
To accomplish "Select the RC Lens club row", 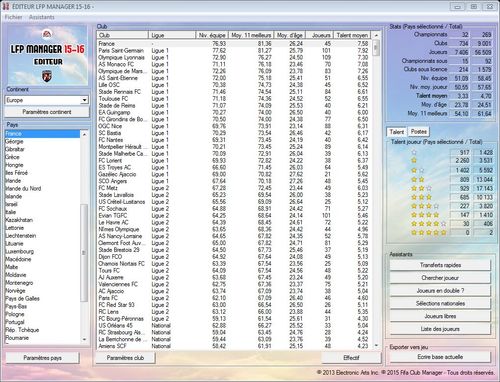I will (234, 312).
